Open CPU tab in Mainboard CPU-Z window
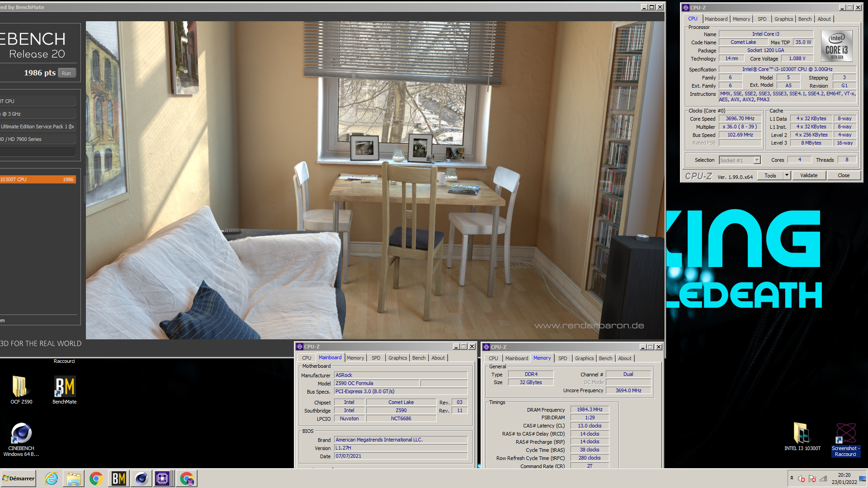Image resolution: width=868 pixels, height=488 pixels. pyautogui.click(x=307, y=358)
